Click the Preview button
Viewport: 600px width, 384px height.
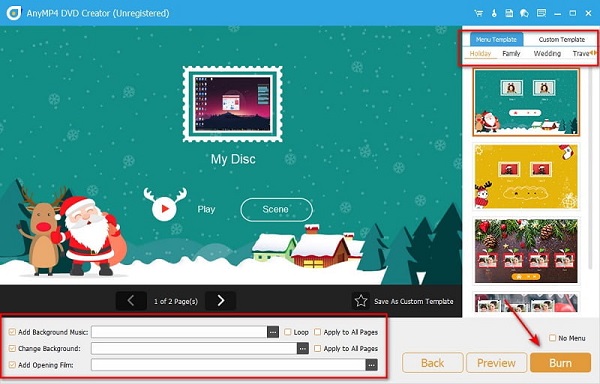coord(496,363)
